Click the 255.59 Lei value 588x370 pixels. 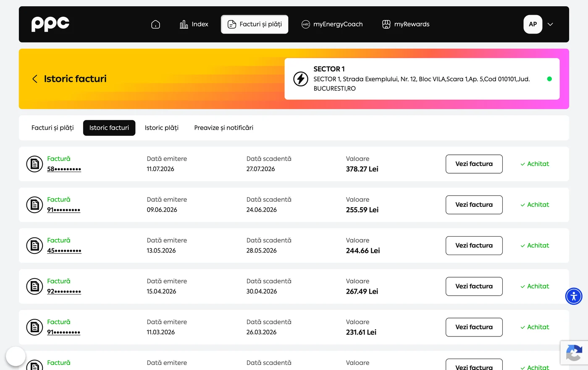tap(362, 210)
